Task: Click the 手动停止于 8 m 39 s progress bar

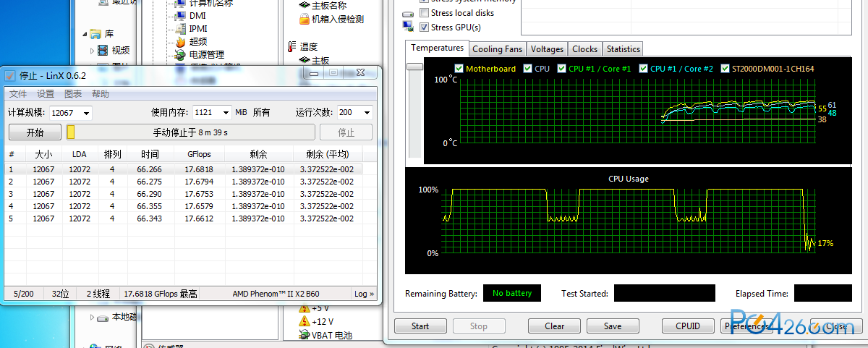Action: tap(191, 132)
